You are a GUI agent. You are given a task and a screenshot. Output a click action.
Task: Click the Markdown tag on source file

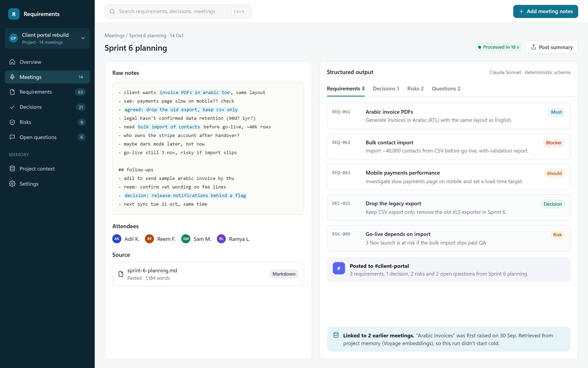(x=284, y=274)
